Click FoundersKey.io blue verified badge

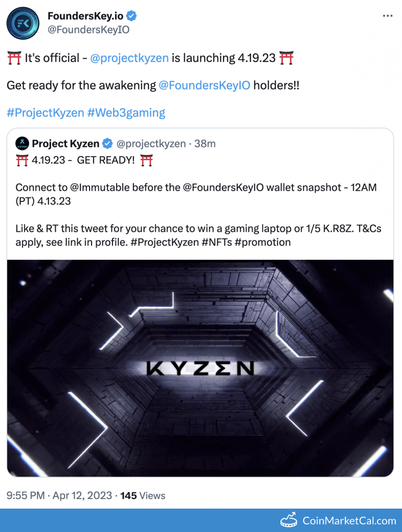pyautogui.click(x=132, y=16)
